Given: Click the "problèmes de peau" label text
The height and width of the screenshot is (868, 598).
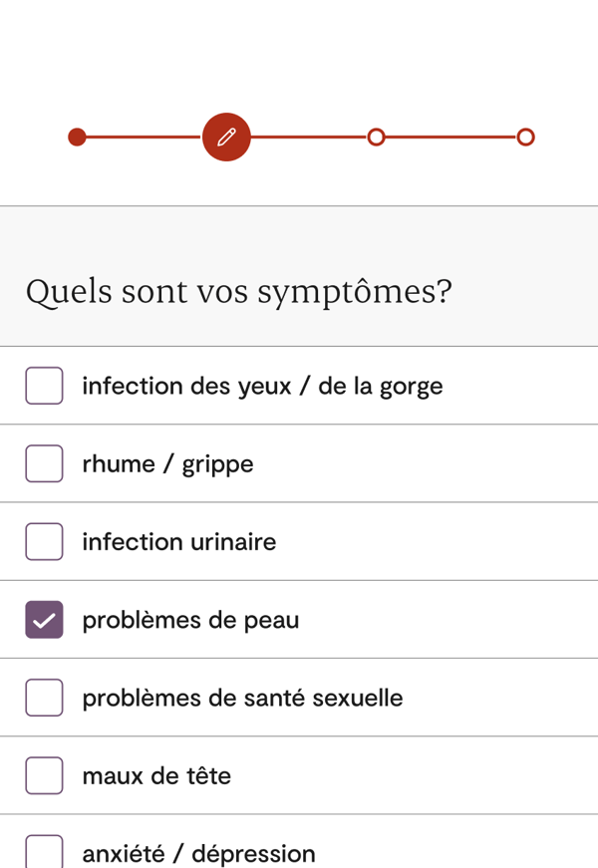Looking at the screenshot, I should point(190,620).
